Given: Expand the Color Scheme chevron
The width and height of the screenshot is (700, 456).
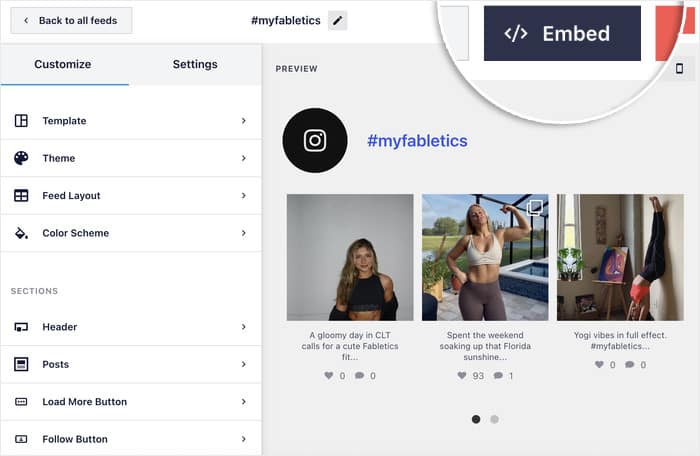Looking at the screenshot, I should click(x=244, y=233).
